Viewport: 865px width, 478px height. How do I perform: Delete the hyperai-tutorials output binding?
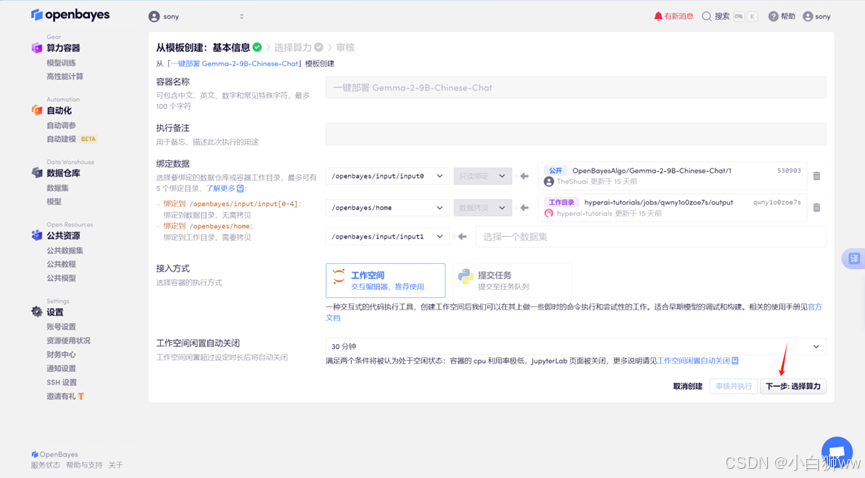[816, 208]
